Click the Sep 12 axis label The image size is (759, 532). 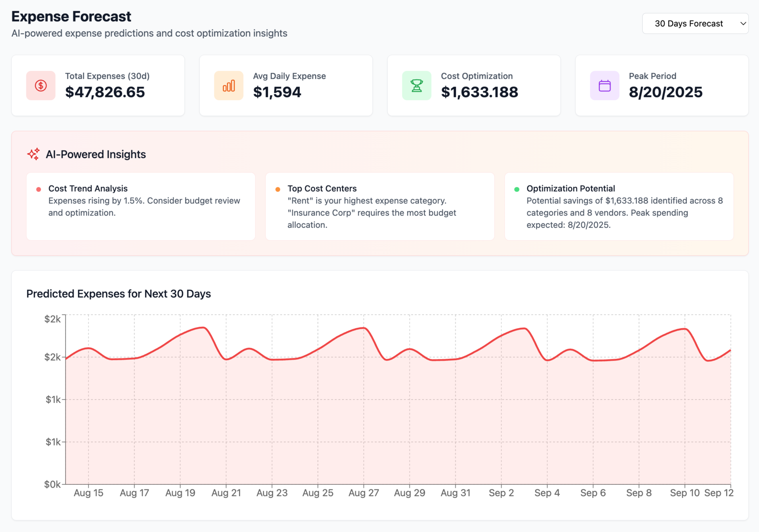pyautogui.click(x=718, y=493)
